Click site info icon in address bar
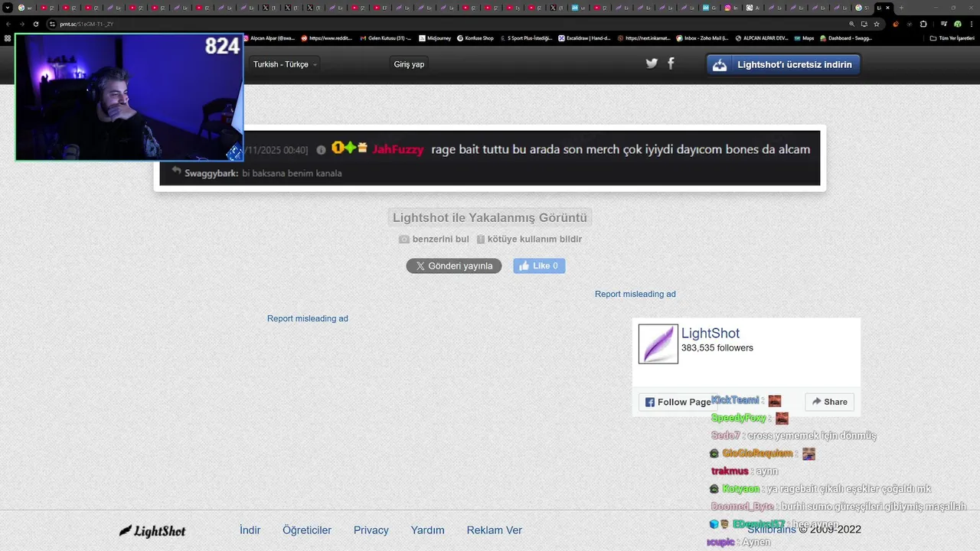 click(x=52, y=24)
